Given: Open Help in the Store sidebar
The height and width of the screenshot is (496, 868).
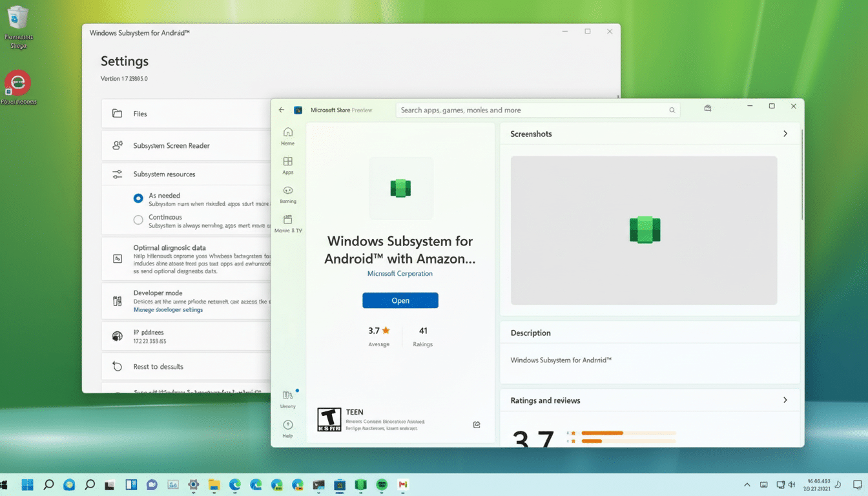Looking at the screenshot, I should 287,428.
